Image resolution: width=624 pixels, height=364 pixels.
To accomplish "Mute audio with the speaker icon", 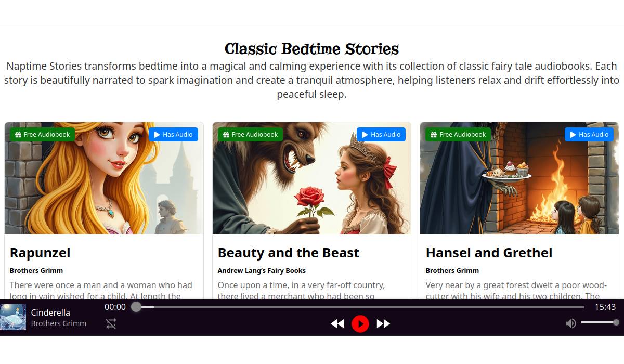I will 570,323.
